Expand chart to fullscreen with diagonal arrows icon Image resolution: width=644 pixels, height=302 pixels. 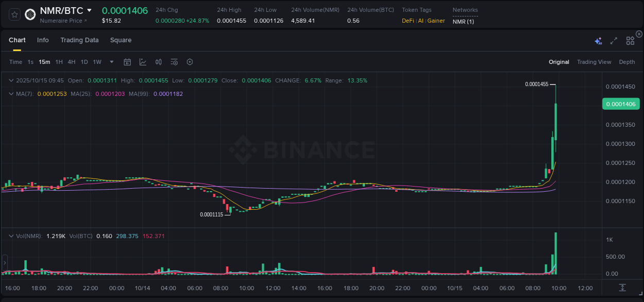(613, 40)
